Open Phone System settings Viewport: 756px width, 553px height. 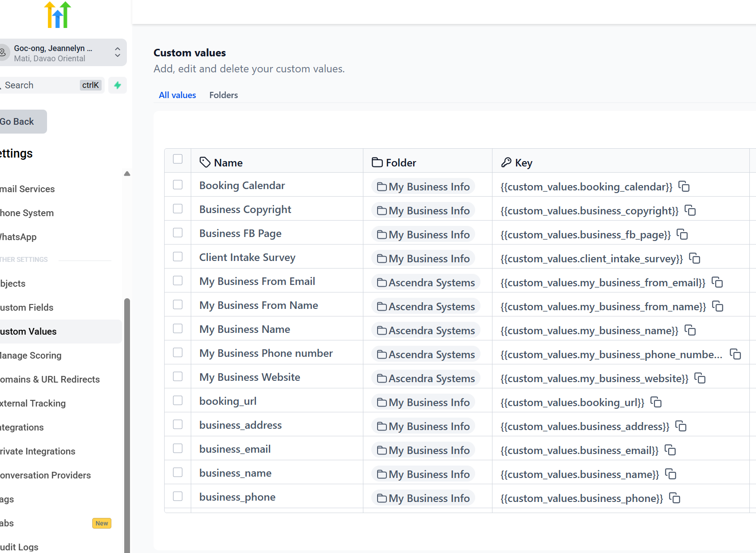27,213
